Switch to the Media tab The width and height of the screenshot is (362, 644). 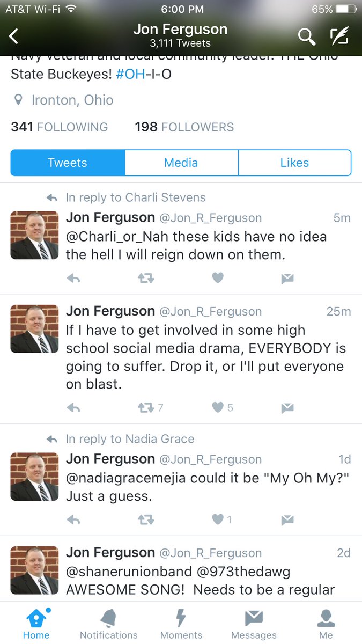(x=181, y=163)
